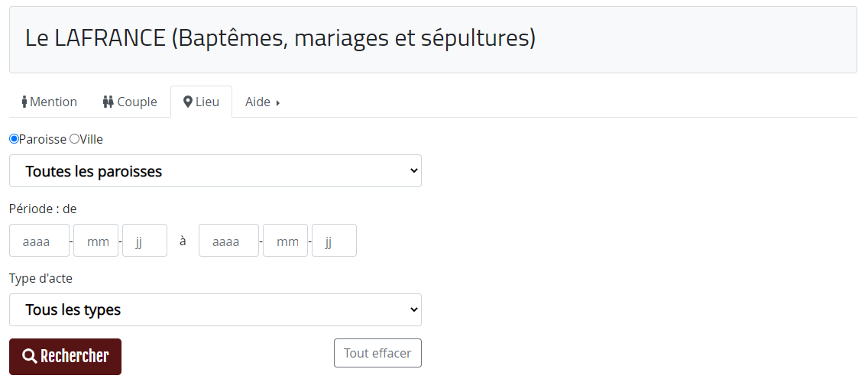Focus the start year aaaa field
This screenshot has width=868, height=382.
[39, 240]
